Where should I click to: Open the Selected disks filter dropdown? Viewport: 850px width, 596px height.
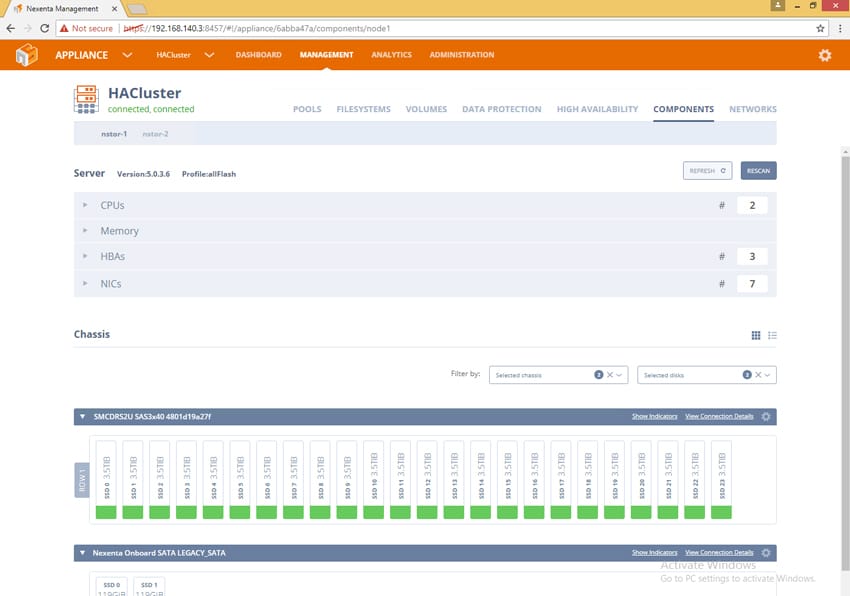768,375
